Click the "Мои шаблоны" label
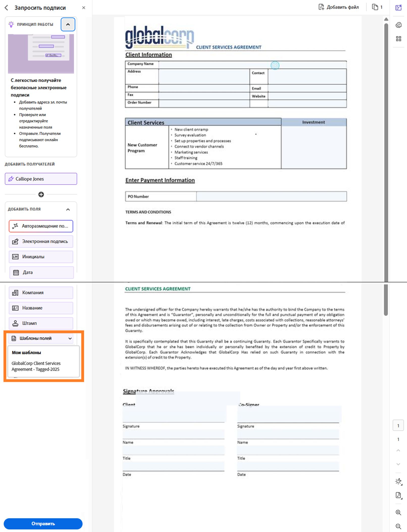Image resolution: width=407 pixels, height=532 pixels. [26, 352]
